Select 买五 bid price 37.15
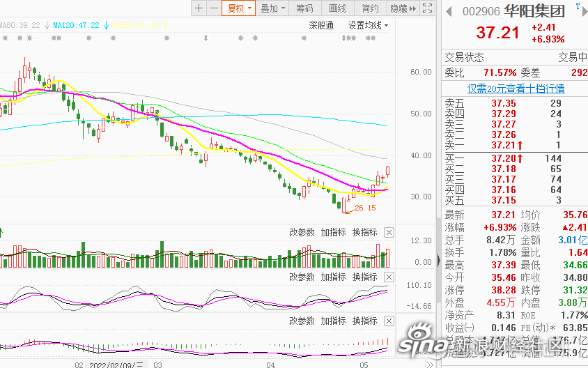The image size is (588, 368). coord(504,200)
